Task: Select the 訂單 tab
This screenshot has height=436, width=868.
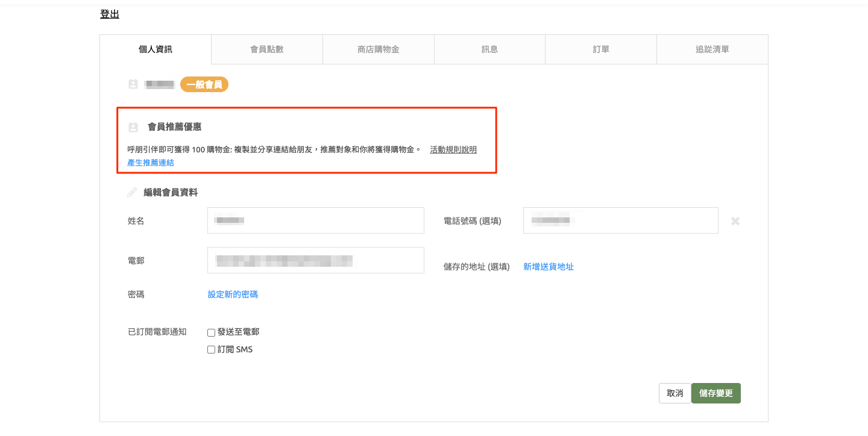Action: [x=601, y=49]
